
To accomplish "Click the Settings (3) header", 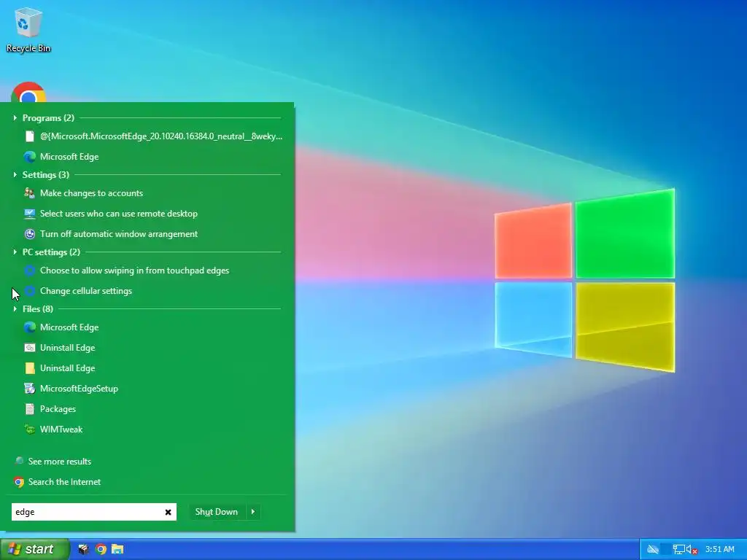I will coord(46,175).
